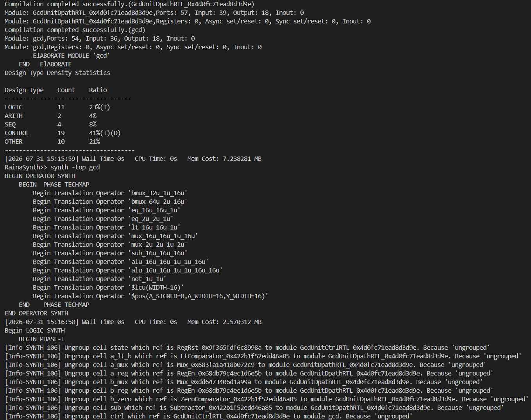Click the Ratio column header
The width and height of the screenshot is (531, 420).
[98, 90]
